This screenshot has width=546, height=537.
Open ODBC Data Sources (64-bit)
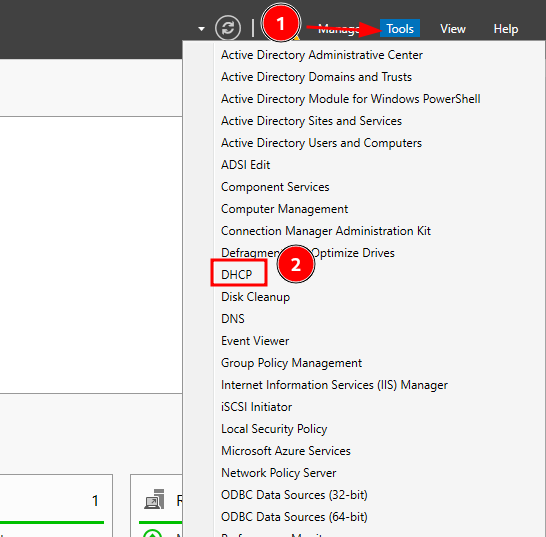(294, 517)
